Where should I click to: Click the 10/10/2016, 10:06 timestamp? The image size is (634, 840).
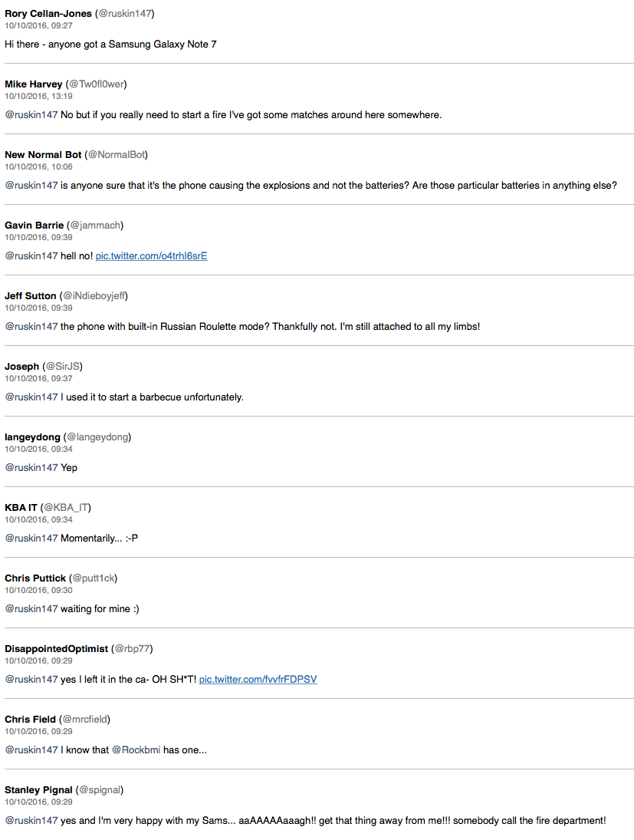click(x=38, y=167)
